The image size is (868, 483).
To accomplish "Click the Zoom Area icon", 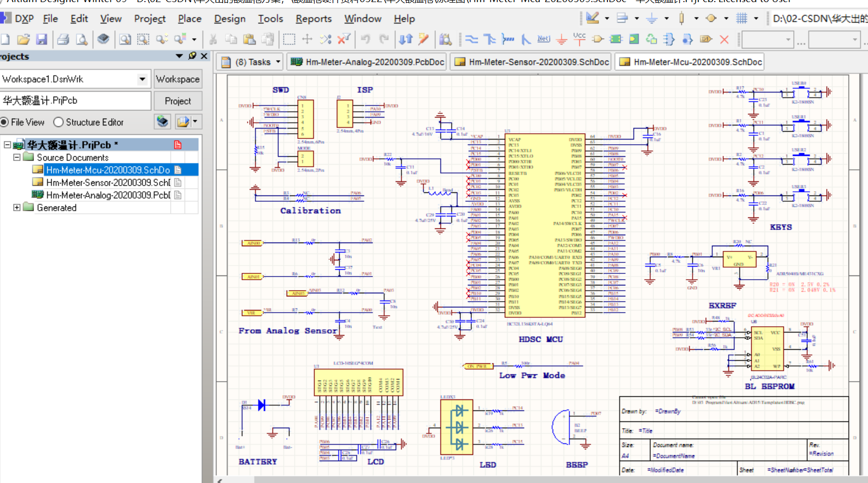I will point(143,39).
